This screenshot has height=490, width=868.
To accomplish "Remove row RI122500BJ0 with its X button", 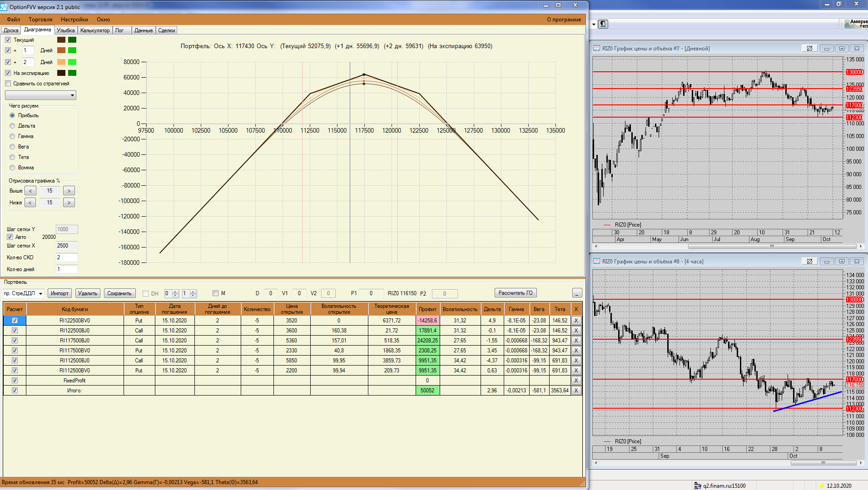I will click(576, 330).
